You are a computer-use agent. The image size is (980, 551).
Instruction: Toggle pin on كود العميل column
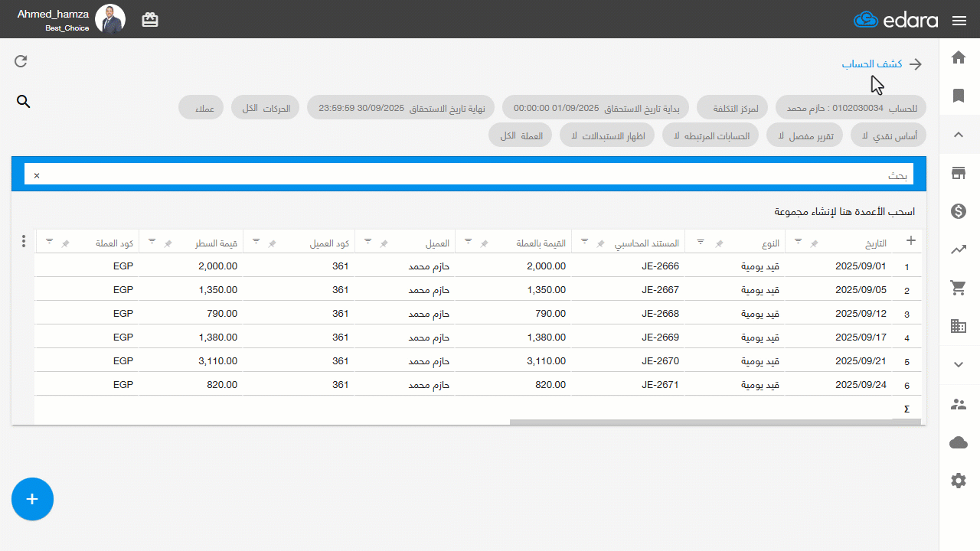point(272,243)
